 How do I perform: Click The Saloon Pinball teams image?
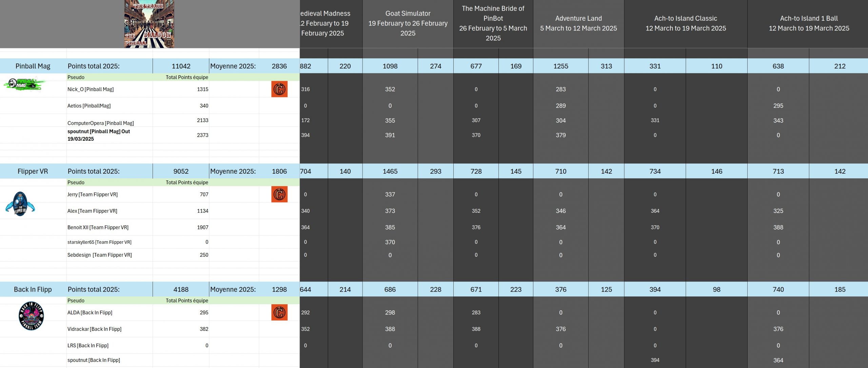pos(149,24)
